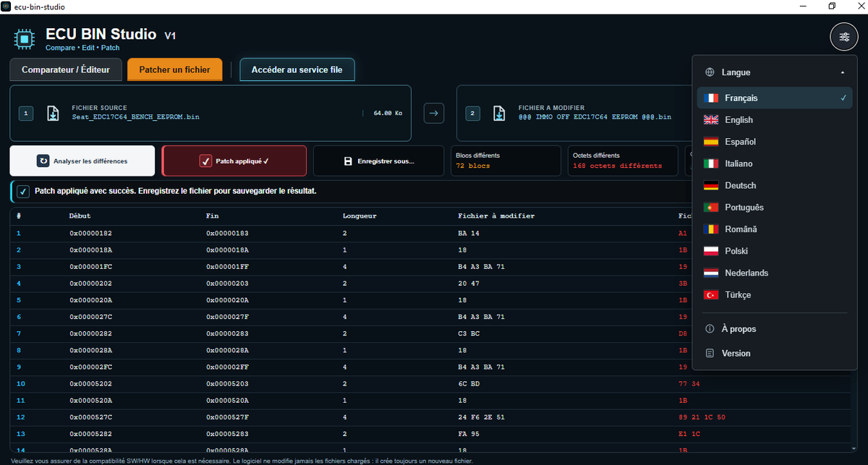868x465 pixels.
Task: Open the Version menu entry
Action: tap(775, 354)
